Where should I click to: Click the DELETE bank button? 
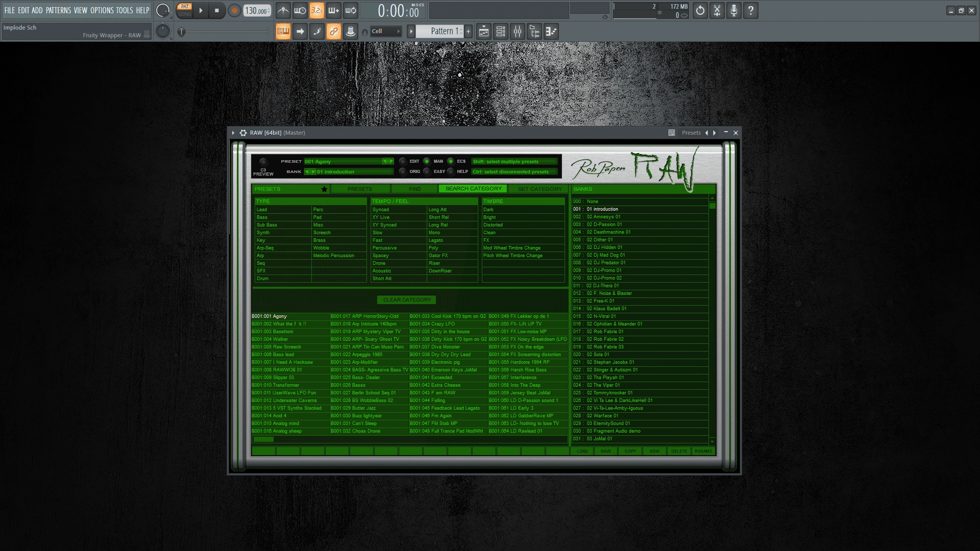(x=679, y=451)
